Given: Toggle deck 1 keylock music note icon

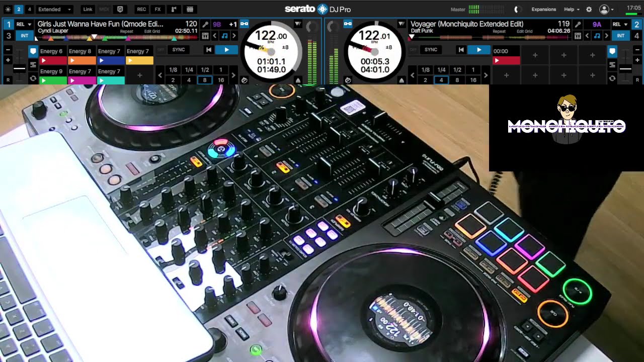Looking at the screenshot, I should pyautogui.click(x=224, y=36).
